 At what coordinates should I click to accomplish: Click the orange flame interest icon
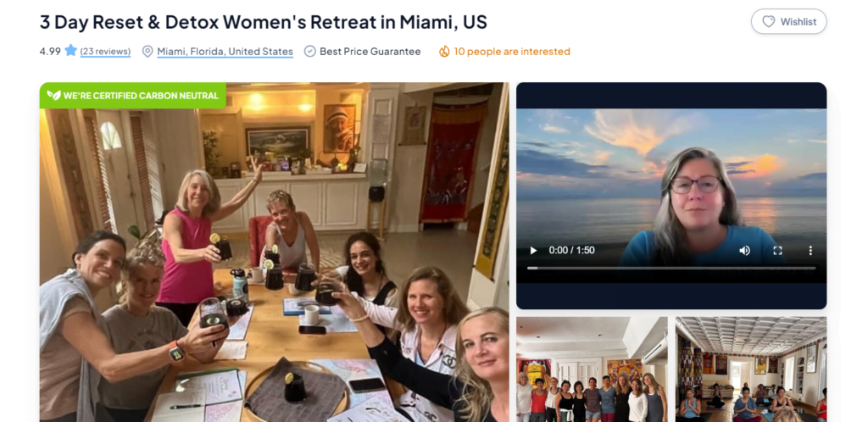(444, 52)
